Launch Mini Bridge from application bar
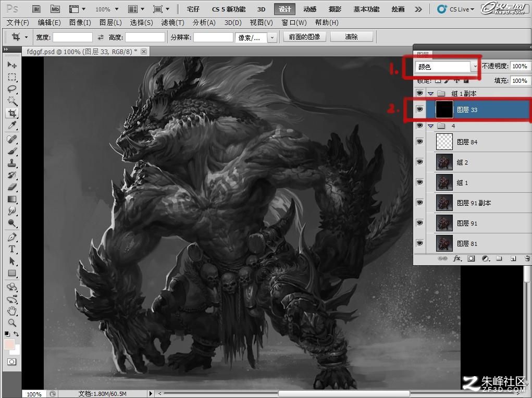 (x=55, y=9)
